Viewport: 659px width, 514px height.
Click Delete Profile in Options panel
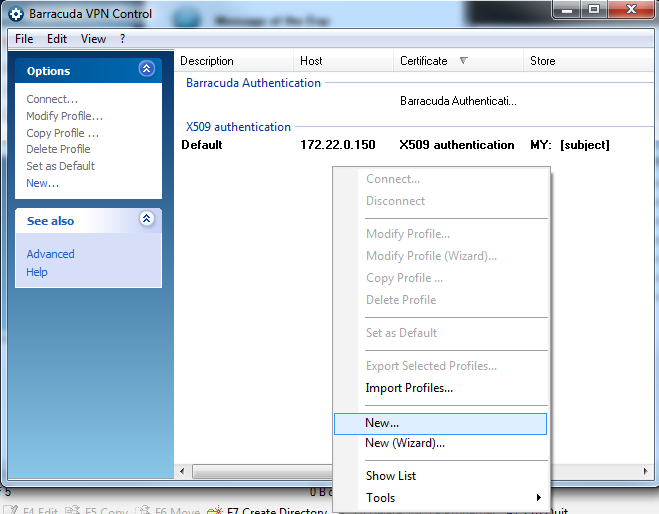click(x=58, y=149)
